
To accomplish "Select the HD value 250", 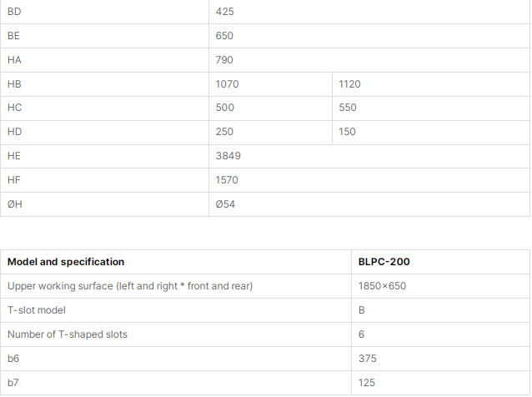I will (x=224, y=132).
